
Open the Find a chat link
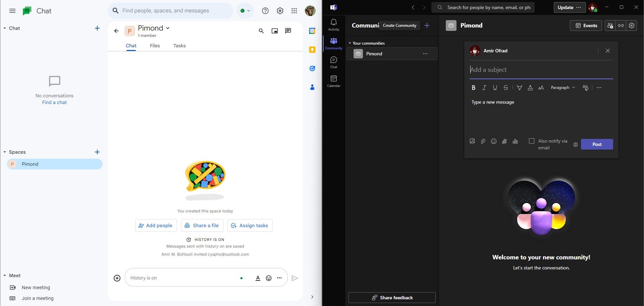[54, 102]
